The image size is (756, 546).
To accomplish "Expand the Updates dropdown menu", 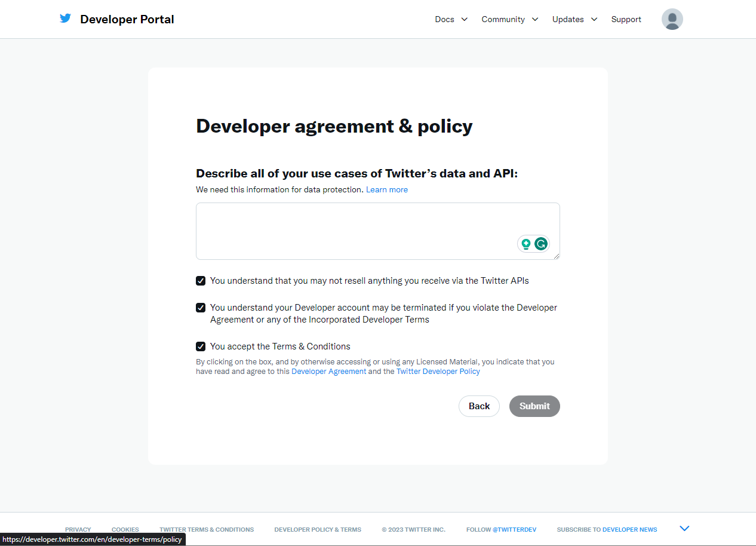I will pos(574,19).
